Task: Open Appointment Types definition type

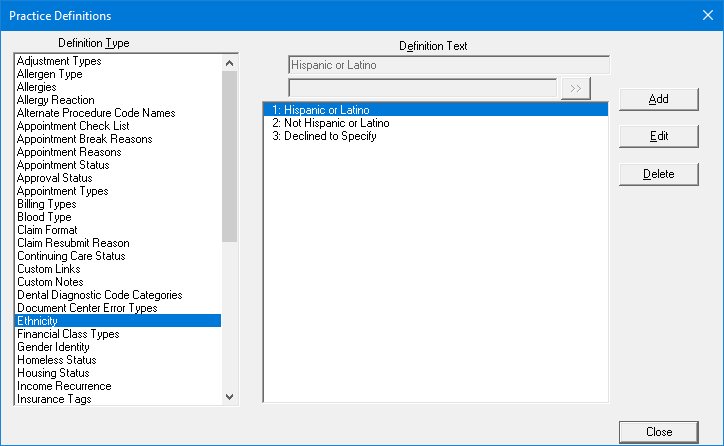Action: 62,191
